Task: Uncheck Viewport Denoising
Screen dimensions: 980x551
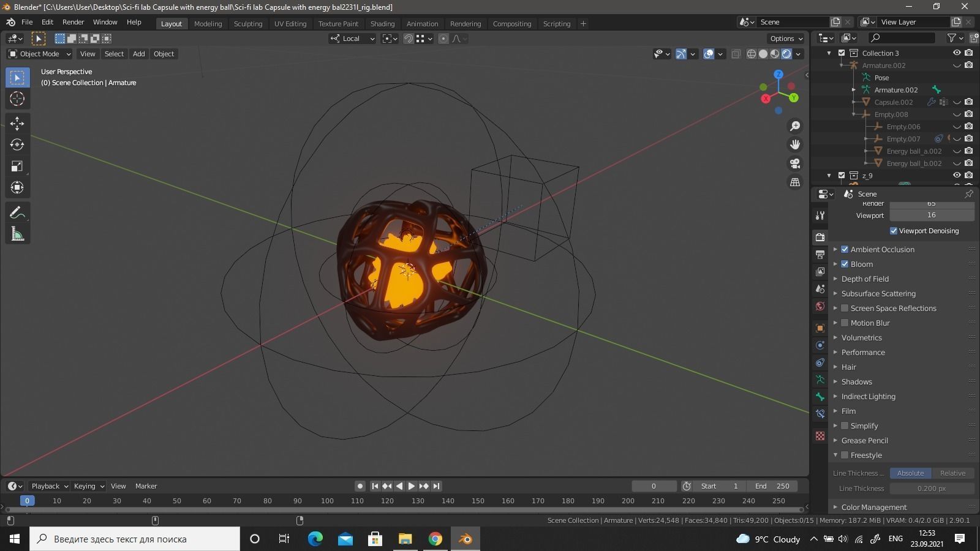Action: pos(894,231)
